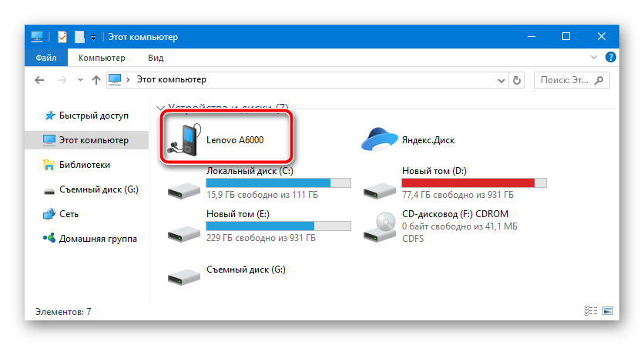The height and width of the screenshot is (345, 644).
Task: Click the Properties icon in the title bar
Action: click(x=62, y=36)
